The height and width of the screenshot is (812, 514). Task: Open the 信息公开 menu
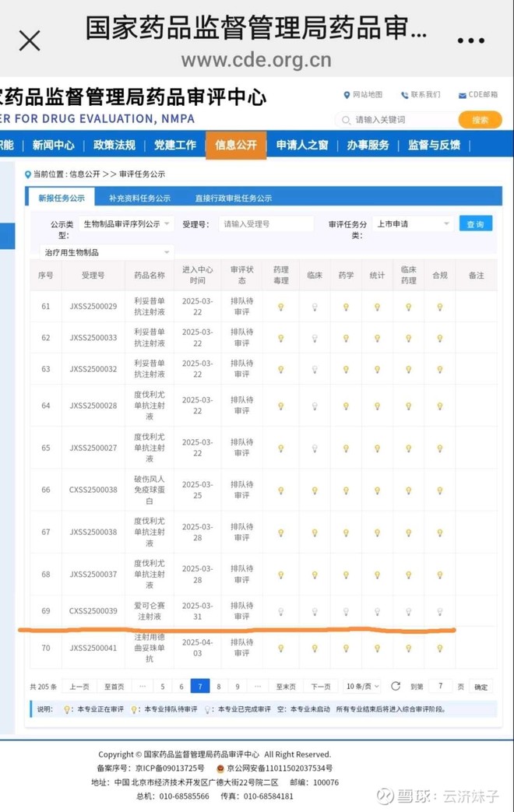tap(236, 145)
